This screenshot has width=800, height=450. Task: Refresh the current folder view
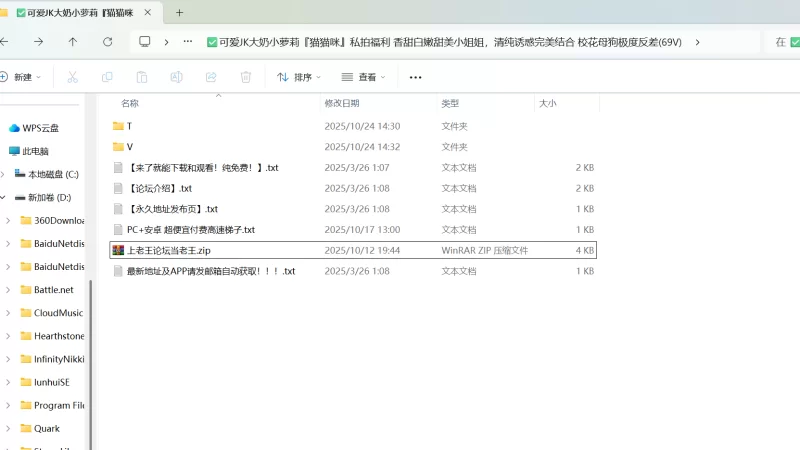[x=107, y=42]
